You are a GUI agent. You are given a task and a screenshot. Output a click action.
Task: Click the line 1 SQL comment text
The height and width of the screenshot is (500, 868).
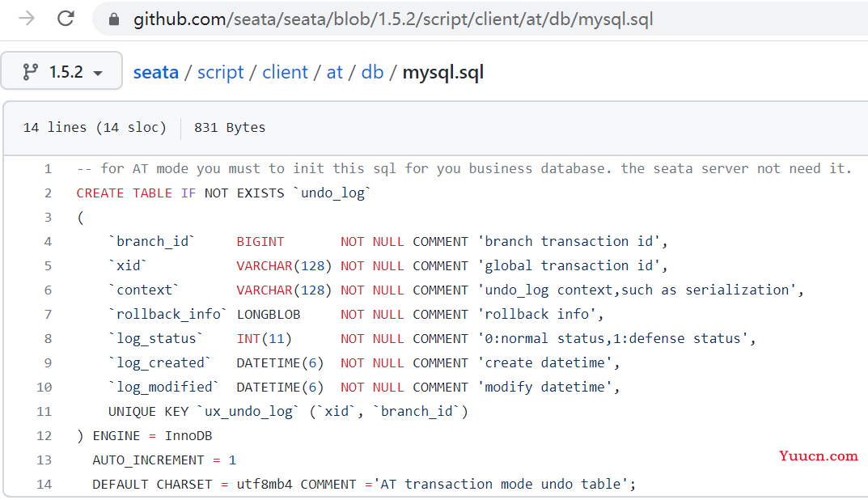(464, 168)
